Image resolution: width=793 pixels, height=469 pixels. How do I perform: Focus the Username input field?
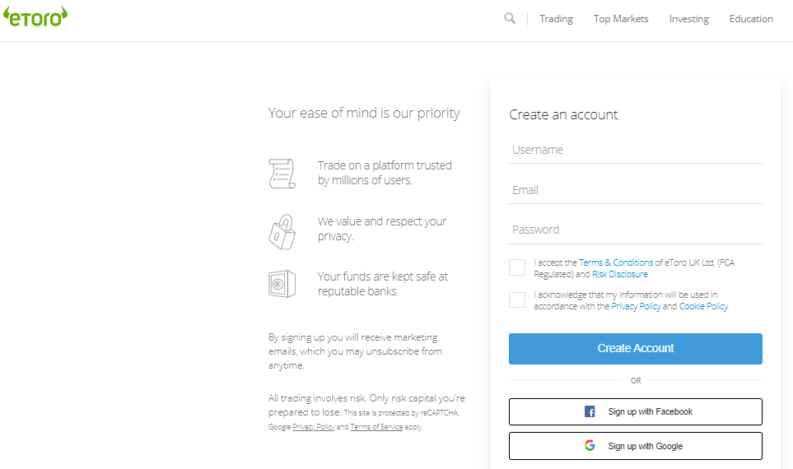[x=635, y=150]
